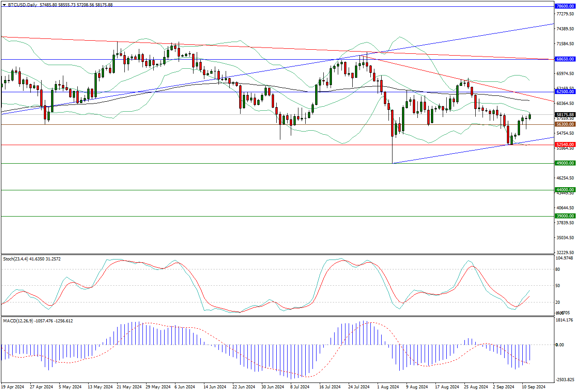Click the blue 62500.00 price tag
Screen dimensions: 577x392
point(565,91)
